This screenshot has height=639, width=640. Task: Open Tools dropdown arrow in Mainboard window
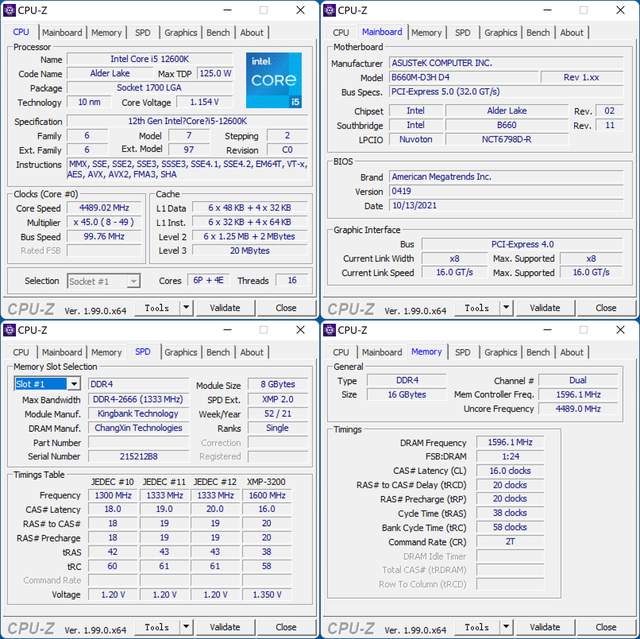click(506, 308)
